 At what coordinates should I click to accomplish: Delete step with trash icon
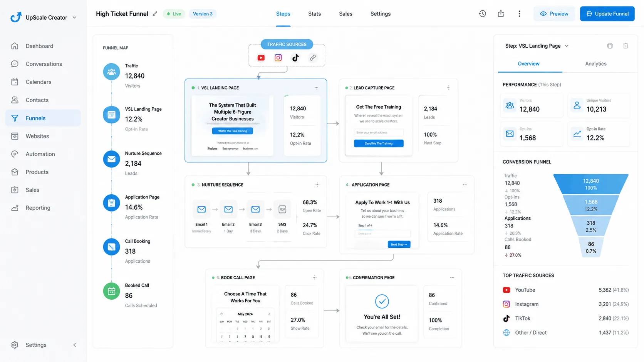626,46
